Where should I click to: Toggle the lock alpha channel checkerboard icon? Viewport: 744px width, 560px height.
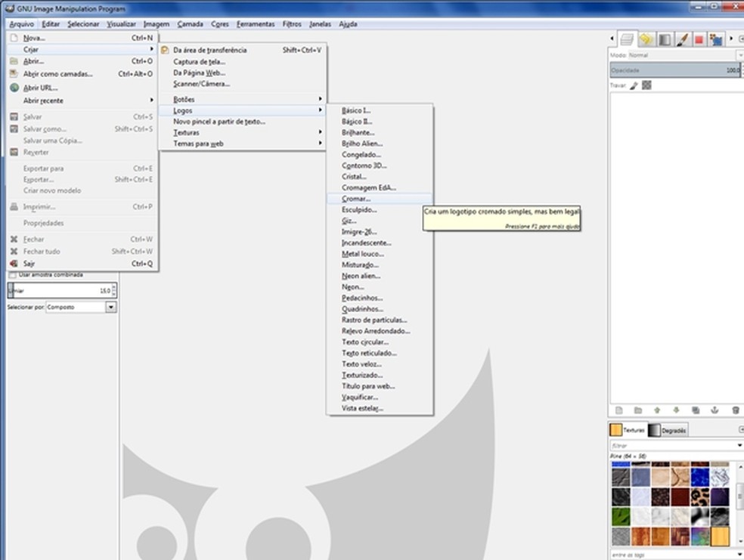click(646, 85)
